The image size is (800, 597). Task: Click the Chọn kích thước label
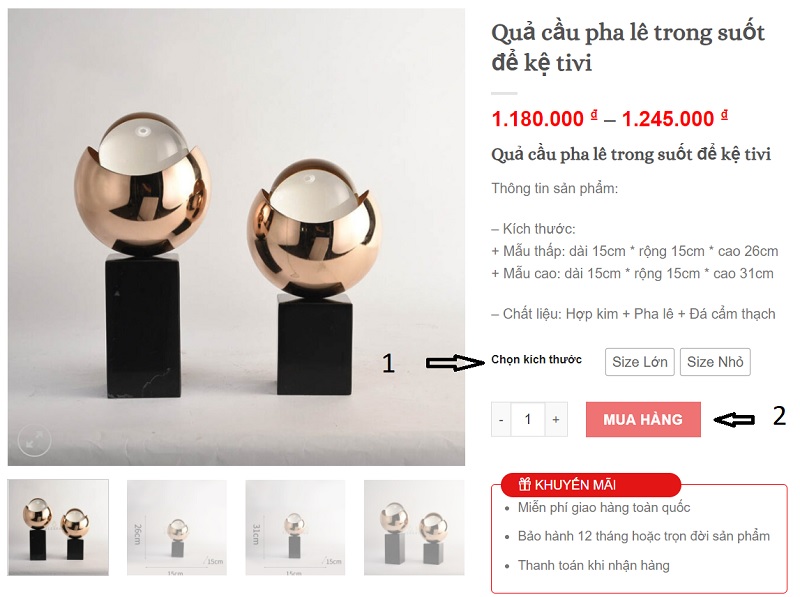point(536,360)
